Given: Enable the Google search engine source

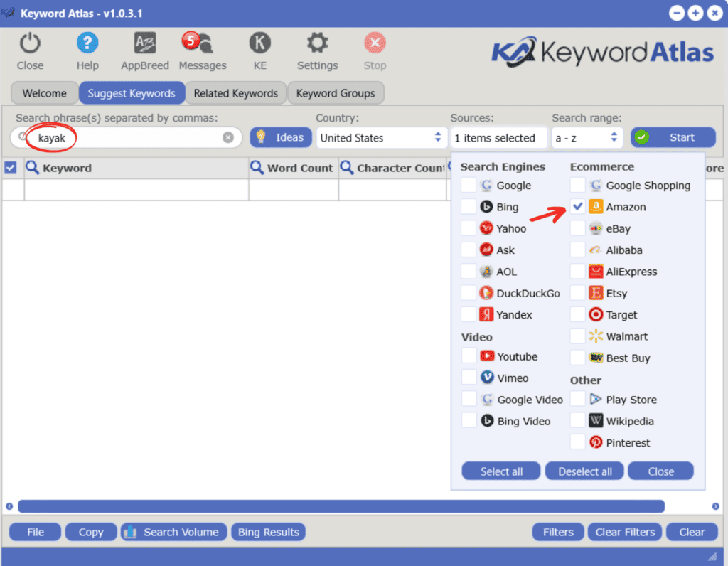Looking at the screenshot, I should point(469,185).
